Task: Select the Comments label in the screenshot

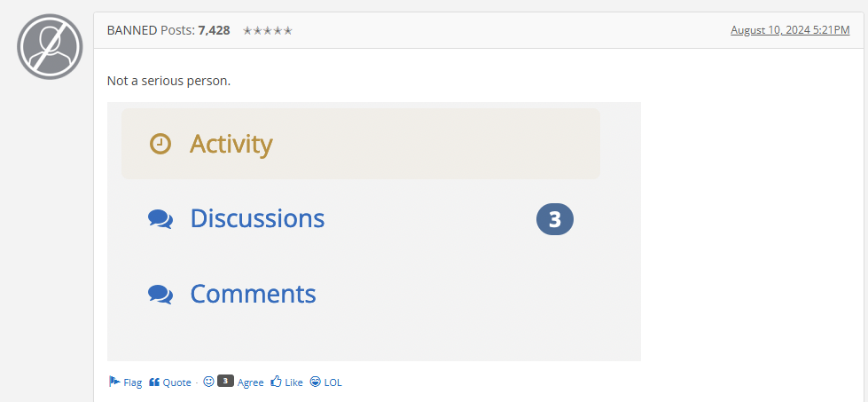Action: click(x=253, y=294)
